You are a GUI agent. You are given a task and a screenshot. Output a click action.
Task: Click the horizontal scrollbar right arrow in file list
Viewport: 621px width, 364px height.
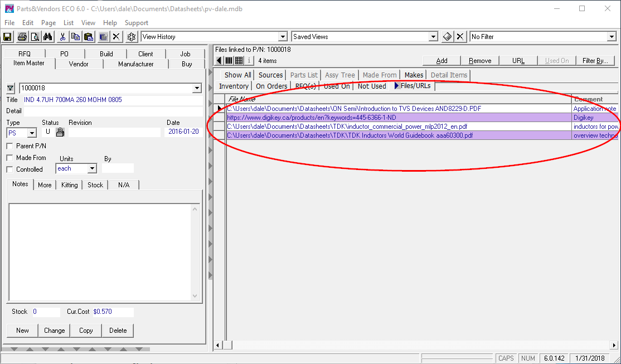pos(614,346)
